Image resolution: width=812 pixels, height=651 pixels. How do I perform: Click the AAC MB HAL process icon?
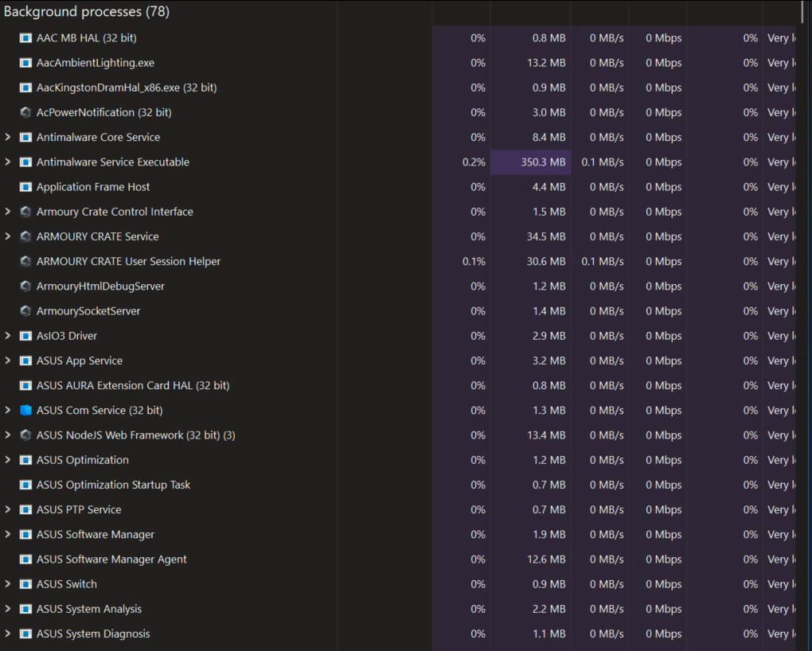[x=25, y=38]
